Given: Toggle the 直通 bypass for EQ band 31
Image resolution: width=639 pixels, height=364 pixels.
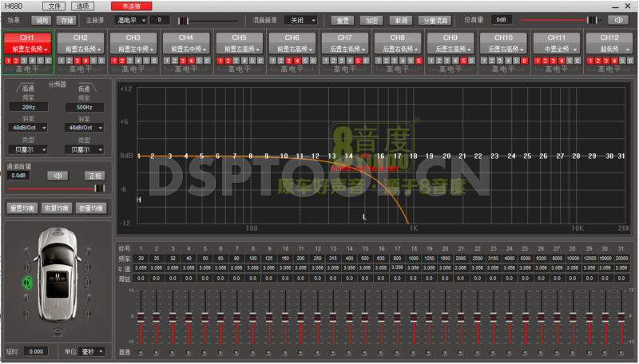Looking at the screenshot, I should [x=621, y=351].
